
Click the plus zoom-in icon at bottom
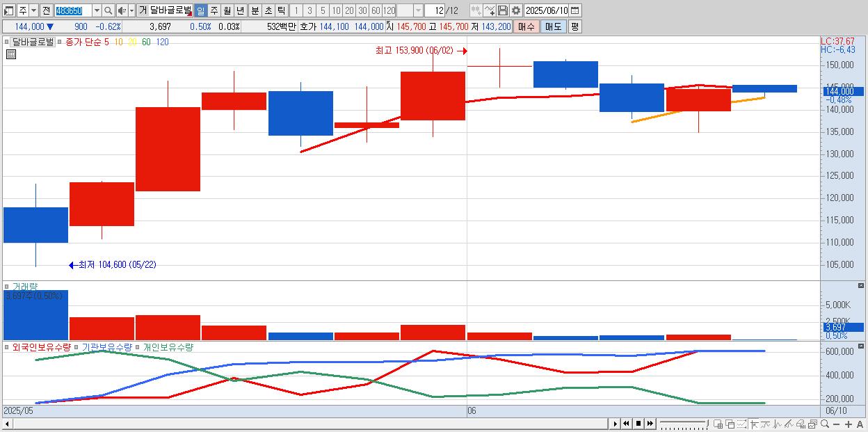point(849,424)
